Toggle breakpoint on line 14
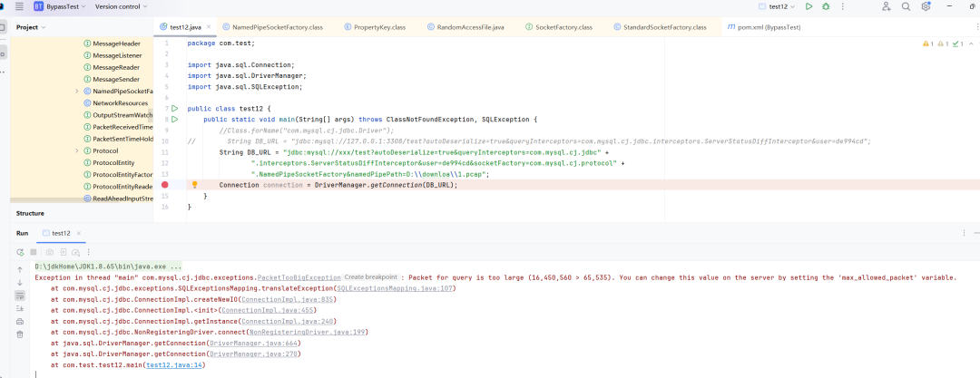 pos(165,185)
